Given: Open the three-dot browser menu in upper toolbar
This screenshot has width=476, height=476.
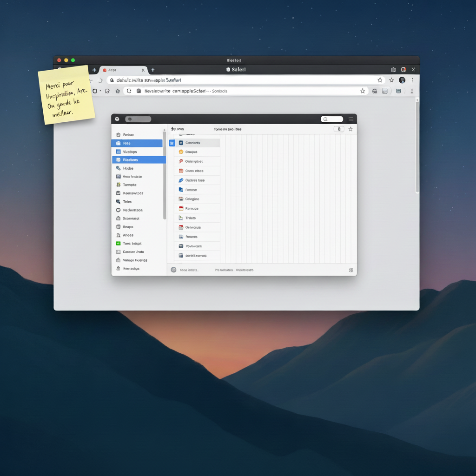Looking at the screenshot, I should tap(412, 80).
